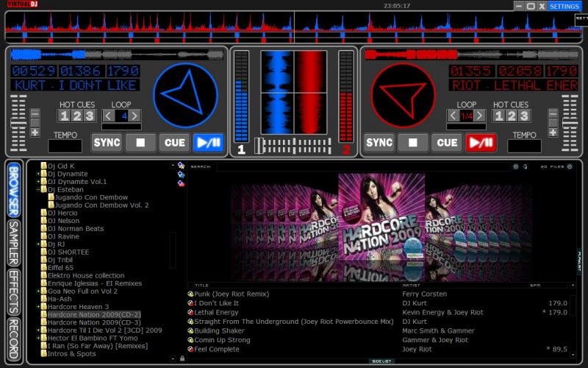The width and height of the screenshot is (588, 368).
Task: Click the blue song overview waveform
Action: pyautogui.click(x=117, y=54)
